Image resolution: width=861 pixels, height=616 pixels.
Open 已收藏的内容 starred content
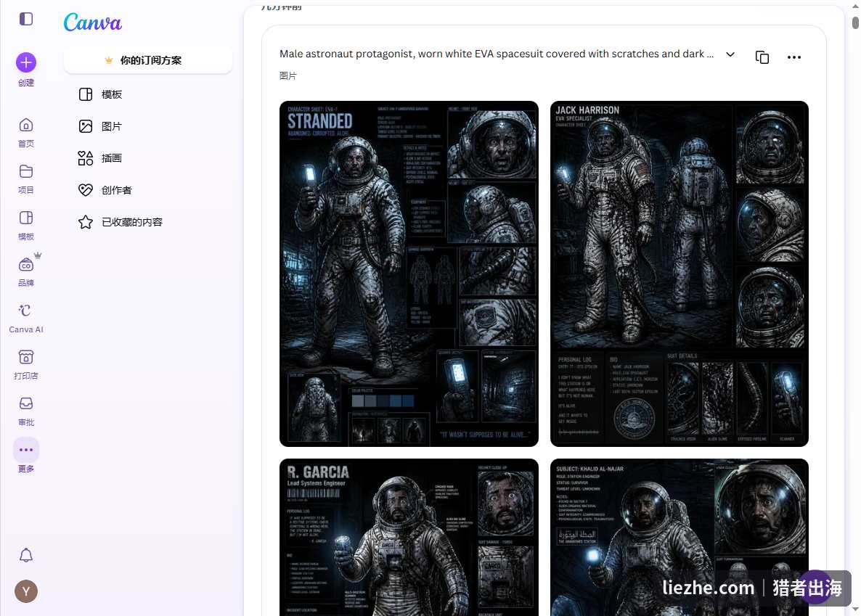pyautogui.click(x=147, y=222)
